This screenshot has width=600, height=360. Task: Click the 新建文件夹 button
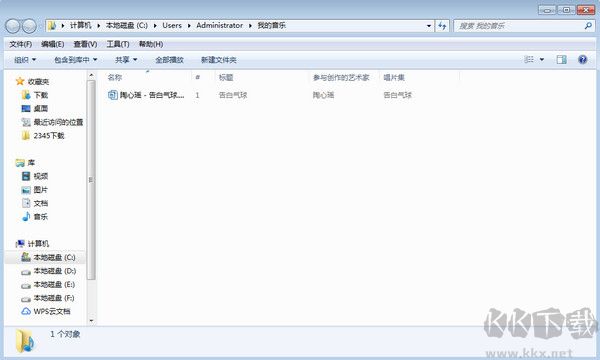click(218, 60)
